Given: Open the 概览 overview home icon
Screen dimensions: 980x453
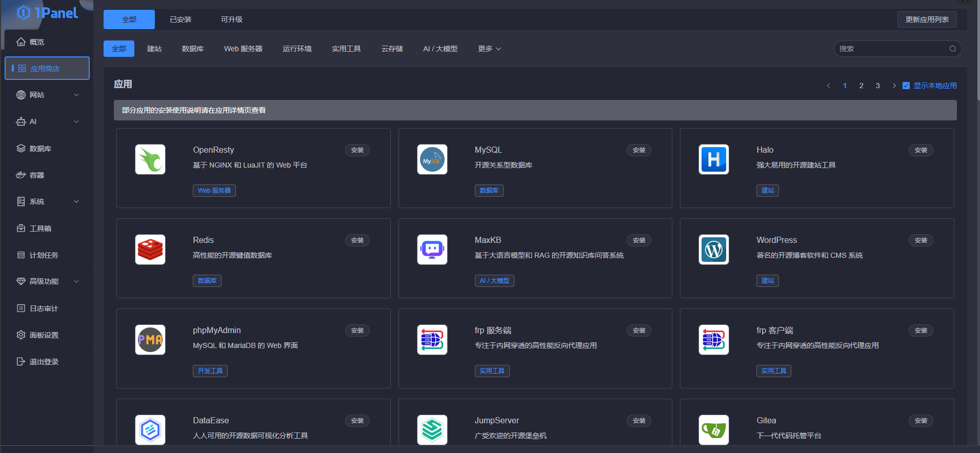Looking at the screenshot, I should click(21, 42).
